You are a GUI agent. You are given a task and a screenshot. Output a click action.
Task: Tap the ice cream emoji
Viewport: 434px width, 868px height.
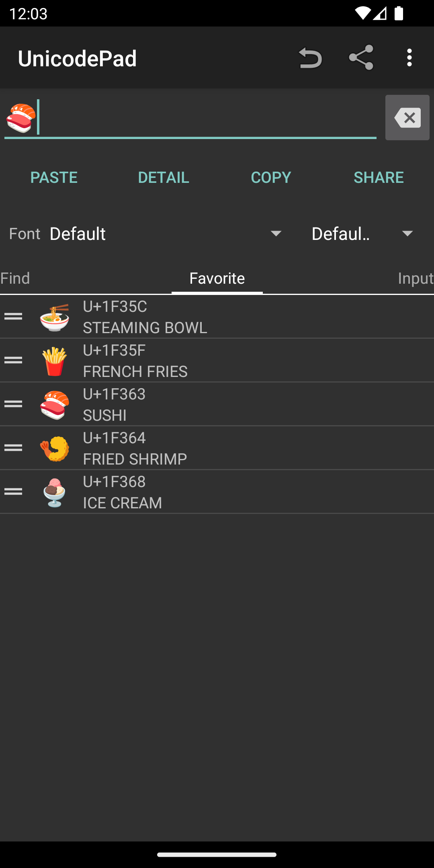coord(55,492)
